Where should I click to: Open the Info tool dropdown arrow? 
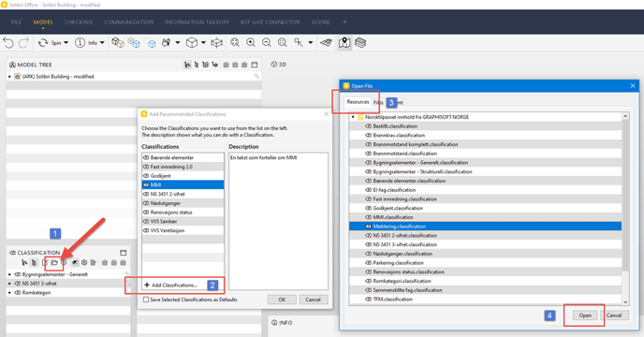pos(102,43)
